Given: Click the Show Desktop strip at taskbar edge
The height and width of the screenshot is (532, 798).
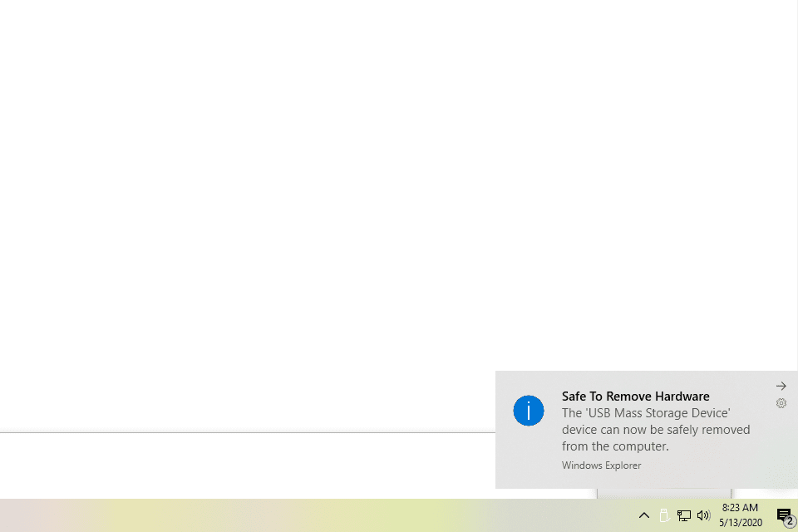Looking at the screenshot, I should point(796,515).
